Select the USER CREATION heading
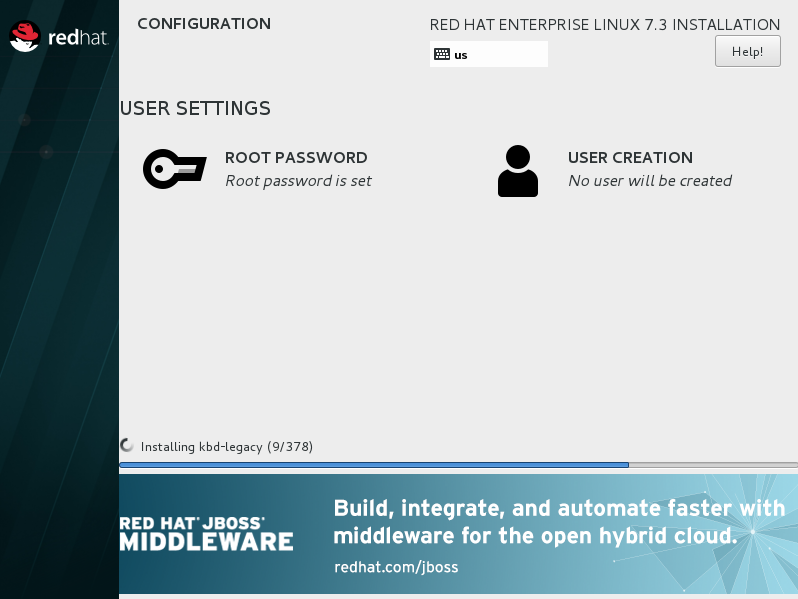 630,157
